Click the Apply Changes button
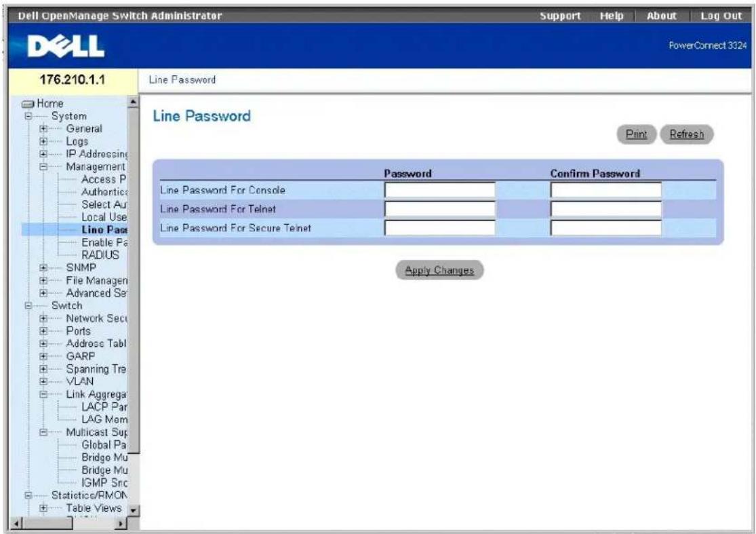The width and height of the screenshot is (756, 534). (439, 270)
